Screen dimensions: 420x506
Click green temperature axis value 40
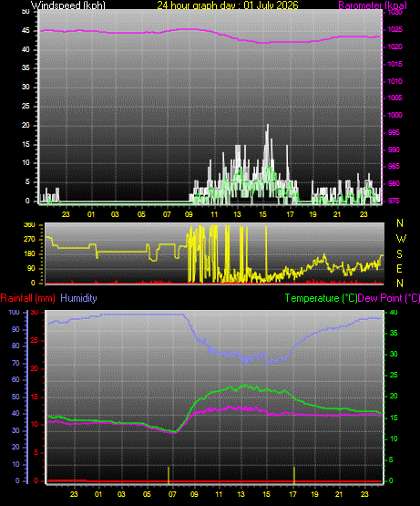(394, 313)
